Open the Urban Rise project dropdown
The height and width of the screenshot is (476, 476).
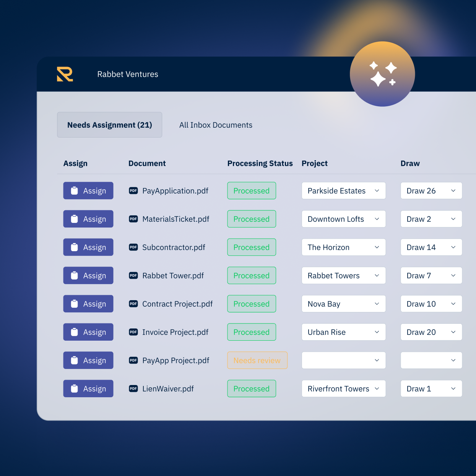344,332
